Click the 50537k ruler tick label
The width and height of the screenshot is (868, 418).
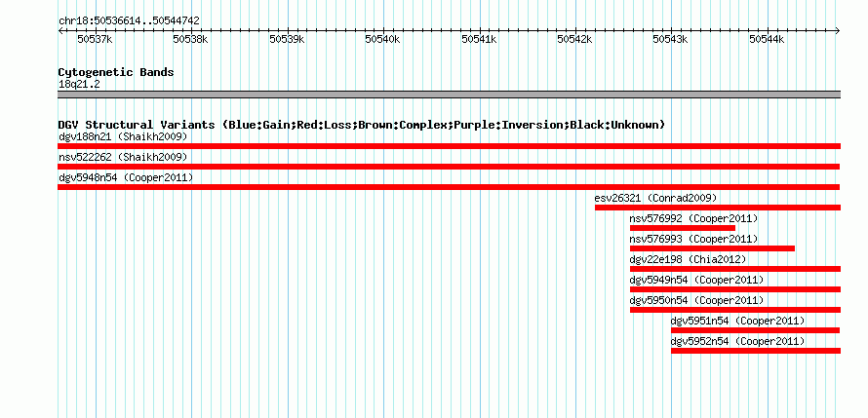click(x=95, y=39)
